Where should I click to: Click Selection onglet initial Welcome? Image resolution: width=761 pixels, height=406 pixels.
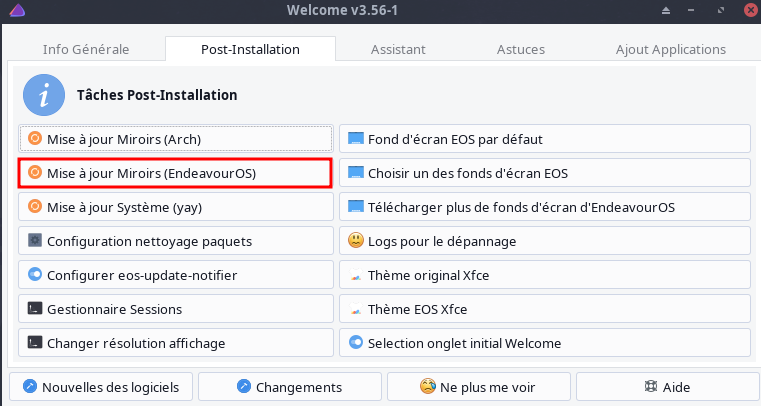click(544, 343)
